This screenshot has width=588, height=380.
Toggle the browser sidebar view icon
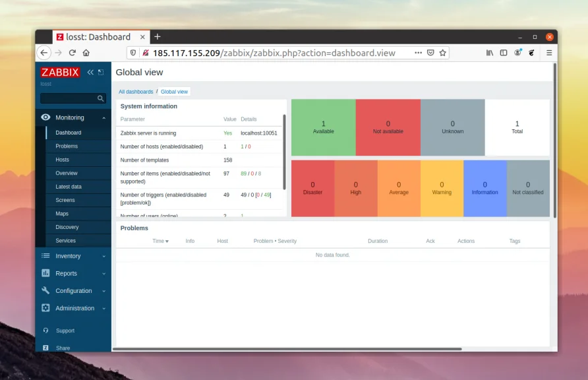(504, 53)
